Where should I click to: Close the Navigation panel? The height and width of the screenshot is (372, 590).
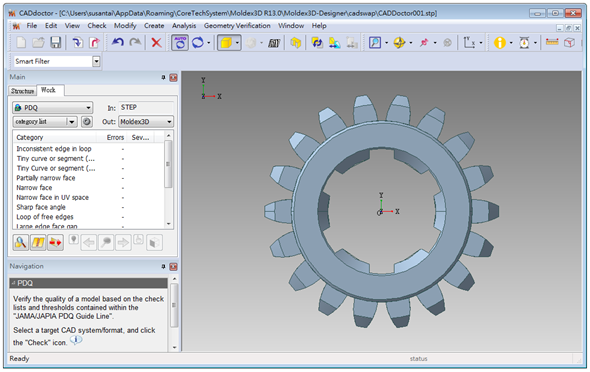(173, 267)
